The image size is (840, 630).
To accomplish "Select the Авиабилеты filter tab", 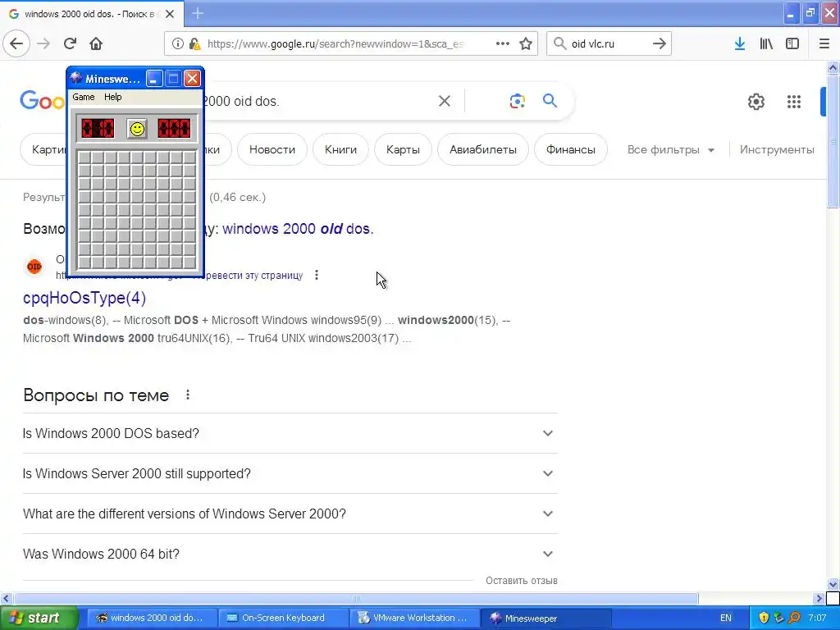I will coord(483,149).
